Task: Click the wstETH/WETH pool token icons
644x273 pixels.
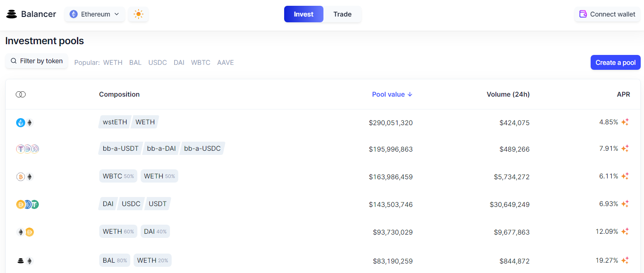Action: coord(25,123)
